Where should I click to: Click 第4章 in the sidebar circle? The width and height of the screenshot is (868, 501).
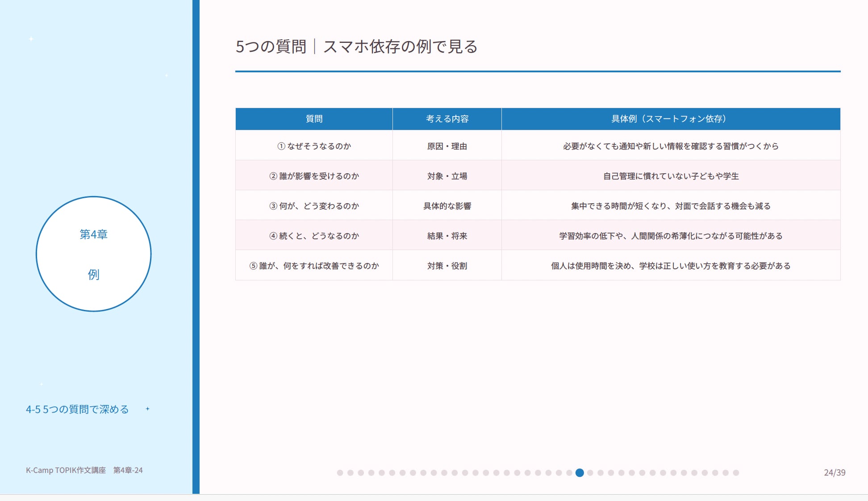[x=94, y=234]
